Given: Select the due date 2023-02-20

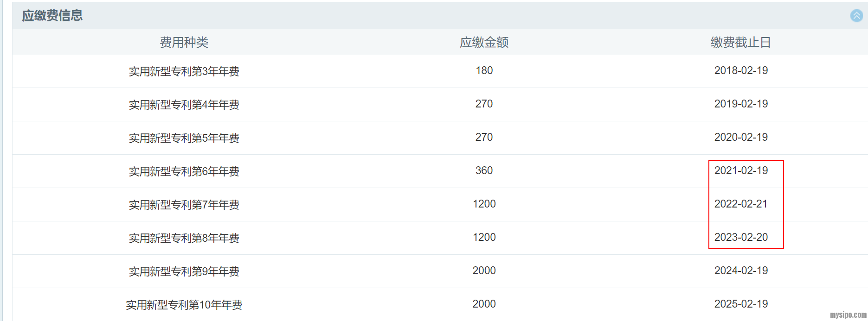Looking at the screenshot, I should [741, 237].
